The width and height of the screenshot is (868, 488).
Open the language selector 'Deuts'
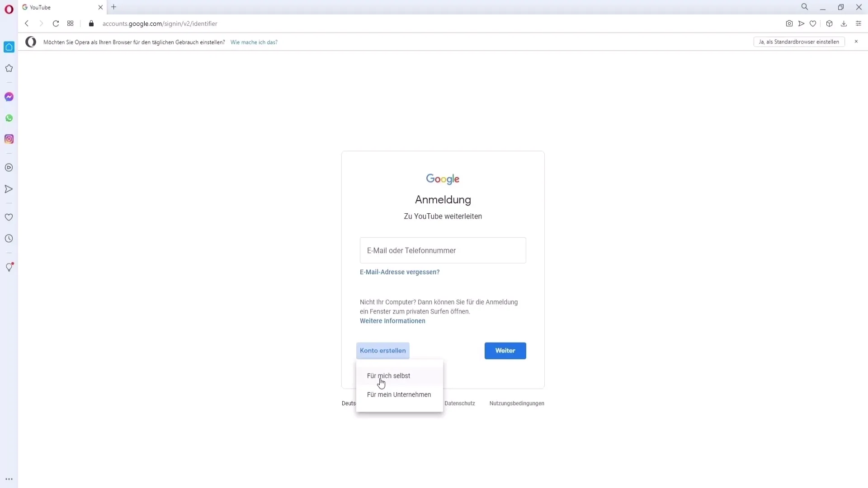pyautogui.click(x=349, y=404)
